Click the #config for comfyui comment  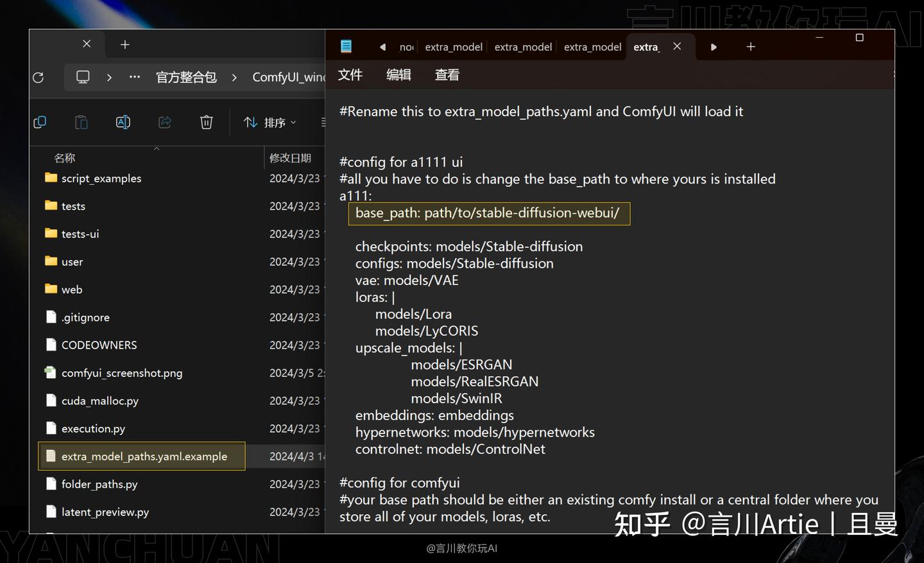(x=399, y=483)
